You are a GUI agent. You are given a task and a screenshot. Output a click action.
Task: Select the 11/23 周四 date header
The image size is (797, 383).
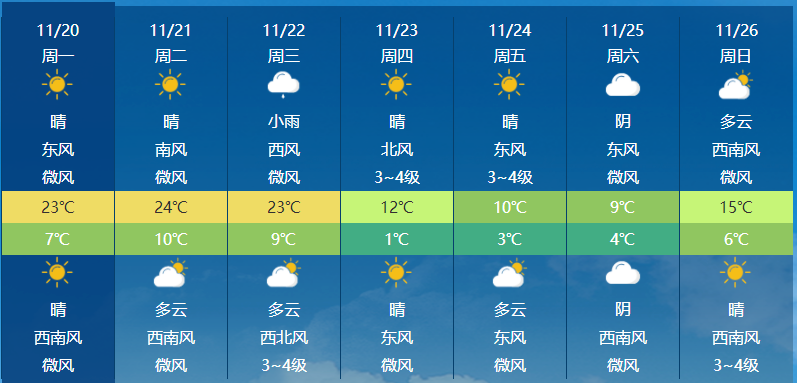pyautogui.click(x=396, y=43)
